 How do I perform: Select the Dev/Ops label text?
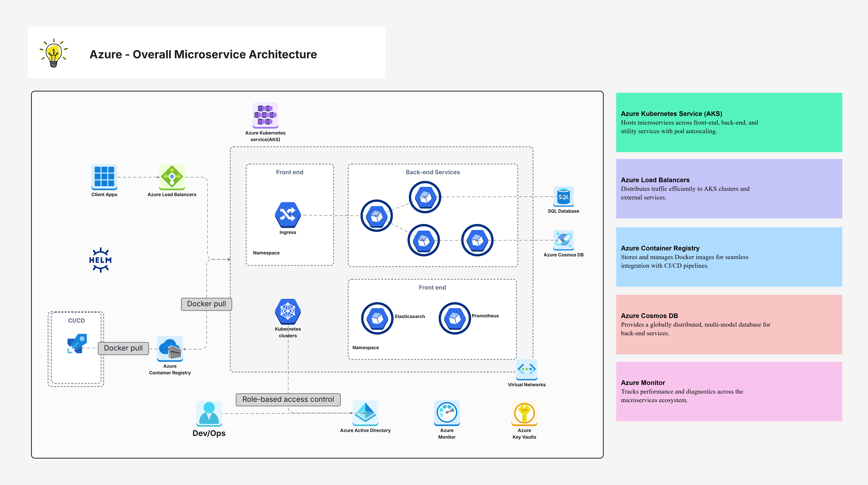pyautogui.click(x=209, y=433)
